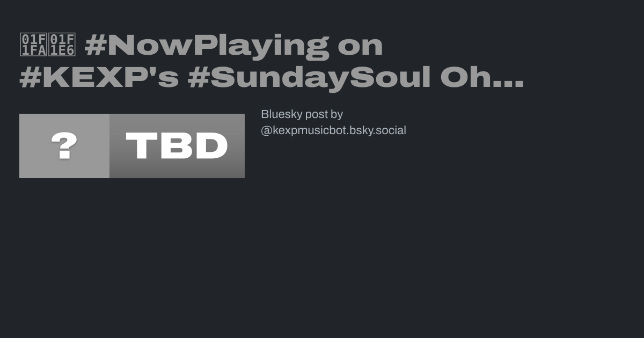Viewport: 644px width, 338px height.
Task: Click the truncated 'Oh…' title text
Action: click(x=482, y=78)
